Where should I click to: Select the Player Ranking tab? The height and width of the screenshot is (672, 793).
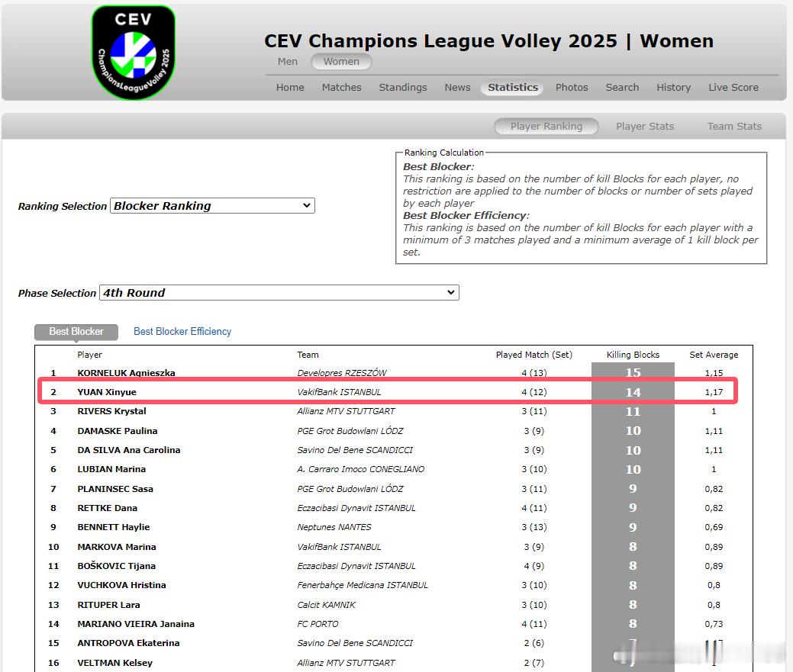(546, 127)
